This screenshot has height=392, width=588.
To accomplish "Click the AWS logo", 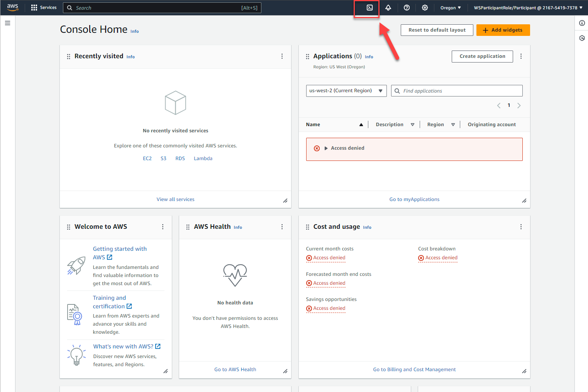I will [x=13, y=8].
